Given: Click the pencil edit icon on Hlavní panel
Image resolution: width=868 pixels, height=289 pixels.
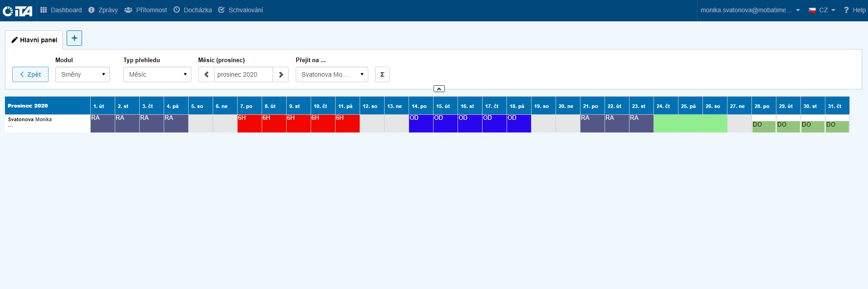Looking at the screenshot, I should pyautogui.click(x=15, y=40).
